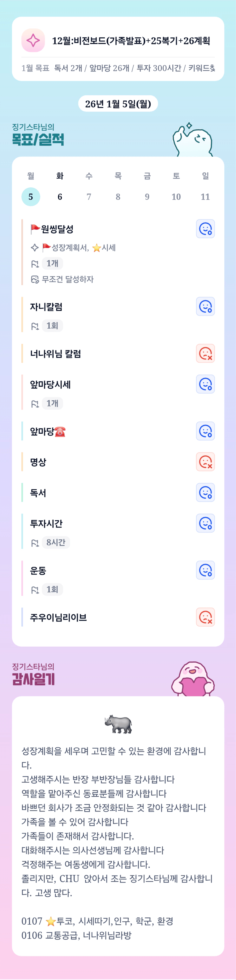The width and height of the screenshot is (236, 980).
Task: Select Saturday the 10th in week calendar
Action: point(176,197)
